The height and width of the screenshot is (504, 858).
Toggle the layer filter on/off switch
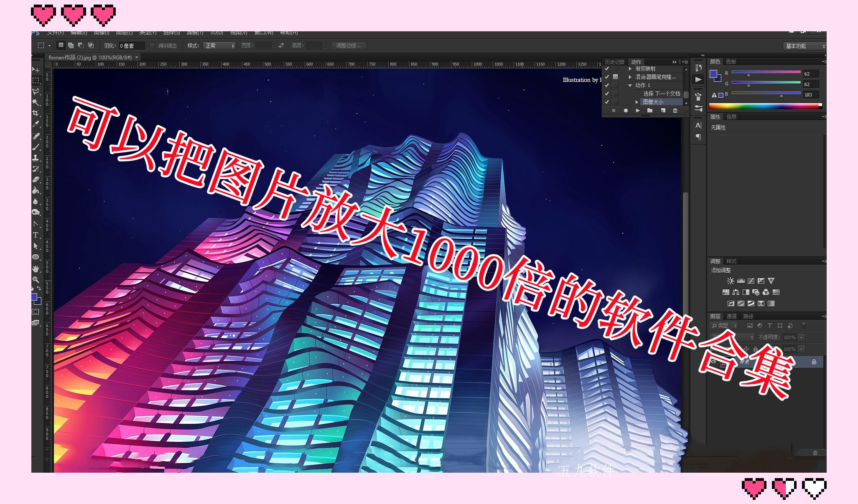804,325
